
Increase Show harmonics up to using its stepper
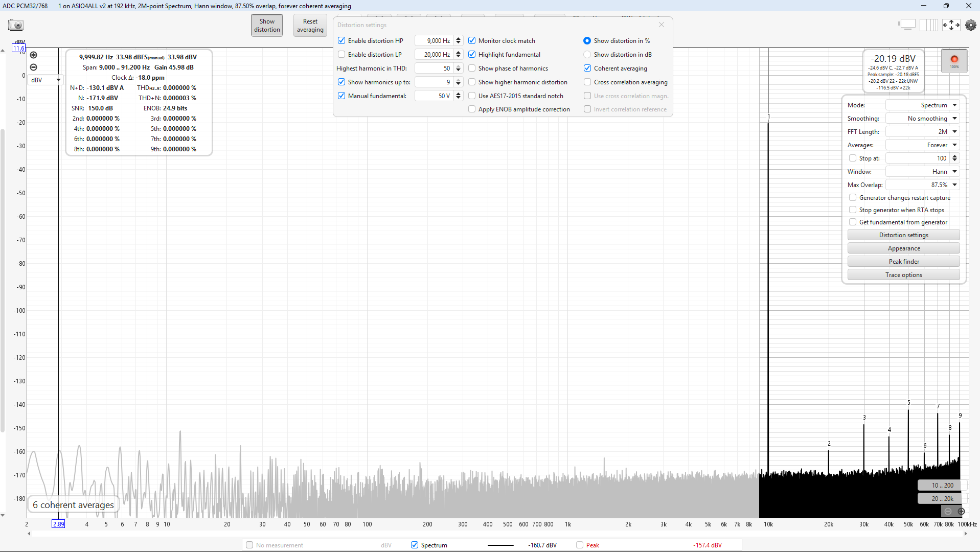click(458, 80)
